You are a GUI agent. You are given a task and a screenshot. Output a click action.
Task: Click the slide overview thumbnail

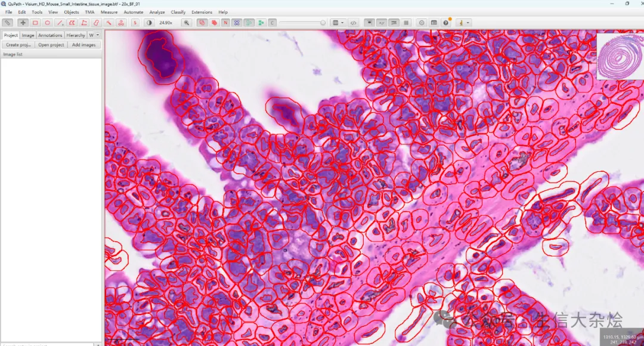(x=620, y=56)
